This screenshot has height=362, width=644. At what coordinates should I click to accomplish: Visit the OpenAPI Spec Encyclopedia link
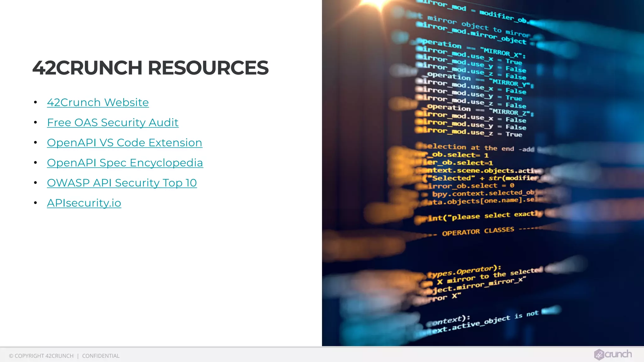click(x=125, y=163)
